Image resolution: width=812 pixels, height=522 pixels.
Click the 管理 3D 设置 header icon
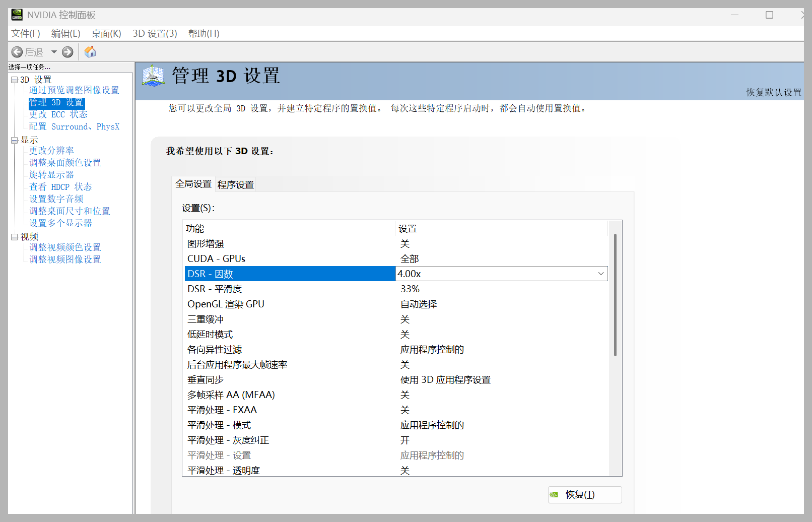point(153,76)
